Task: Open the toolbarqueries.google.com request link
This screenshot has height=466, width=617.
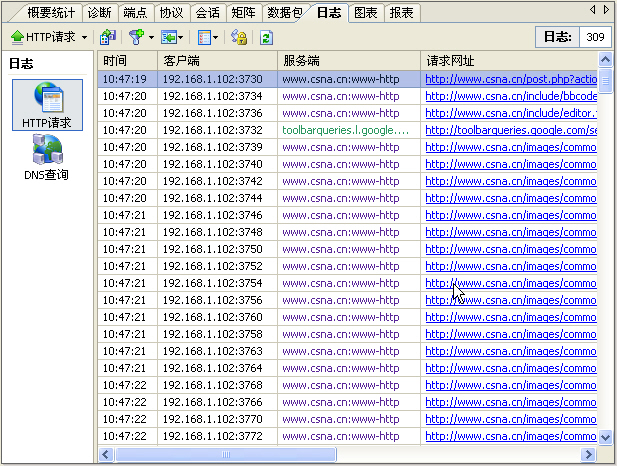Action: click(x=510, y=129)
